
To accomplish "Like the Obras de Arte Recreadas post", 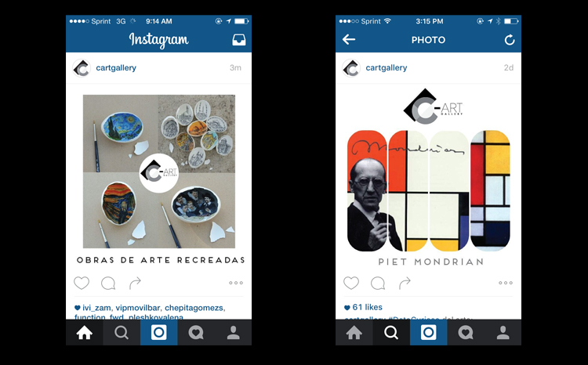I will click(x=82, y=283).
